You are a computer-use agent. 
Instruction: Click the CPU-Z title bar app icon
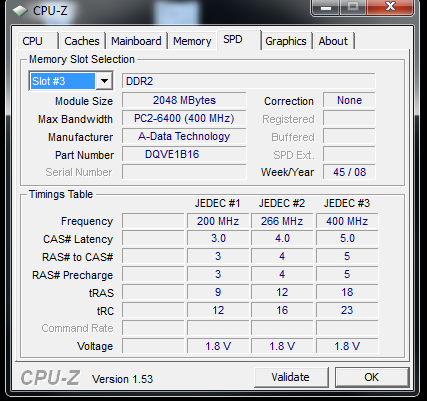click(x=20, y=11)
